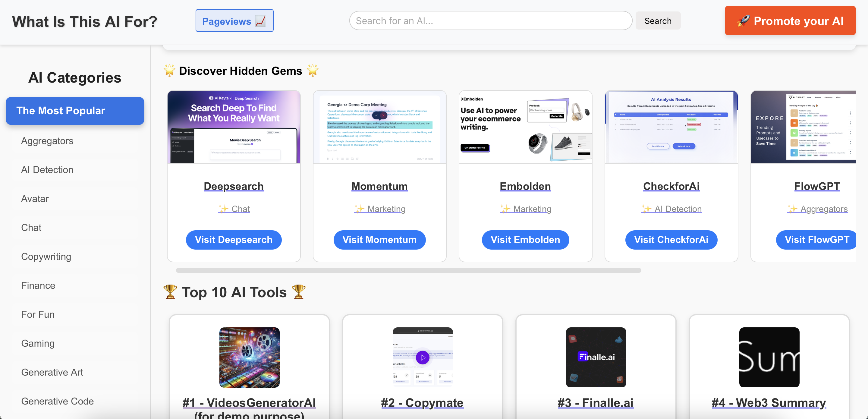Viewport: 868px width, 419px height.
Task: Open the AI Detection category
Action: (47, 169)
